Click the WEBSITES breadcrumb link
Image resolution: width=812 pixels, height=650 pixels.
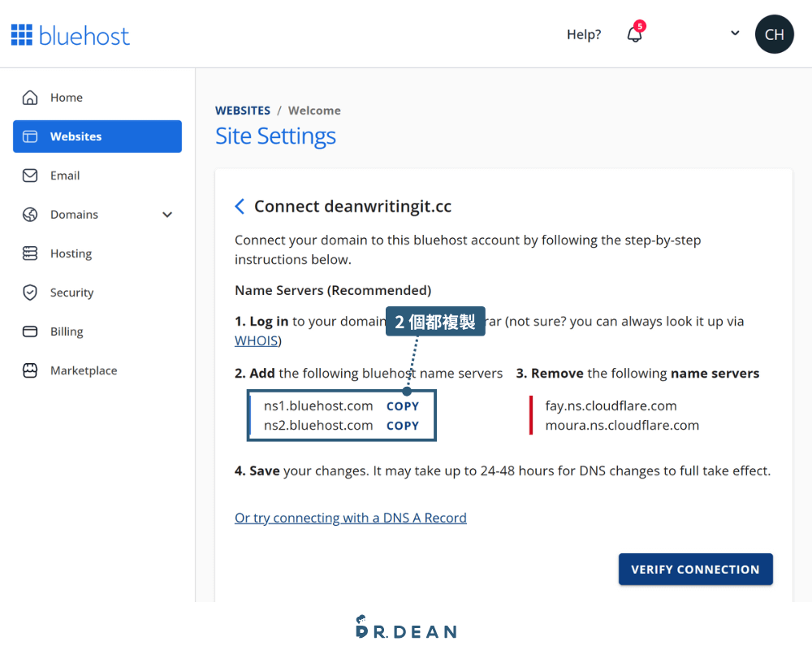click(x=243, y=110)
